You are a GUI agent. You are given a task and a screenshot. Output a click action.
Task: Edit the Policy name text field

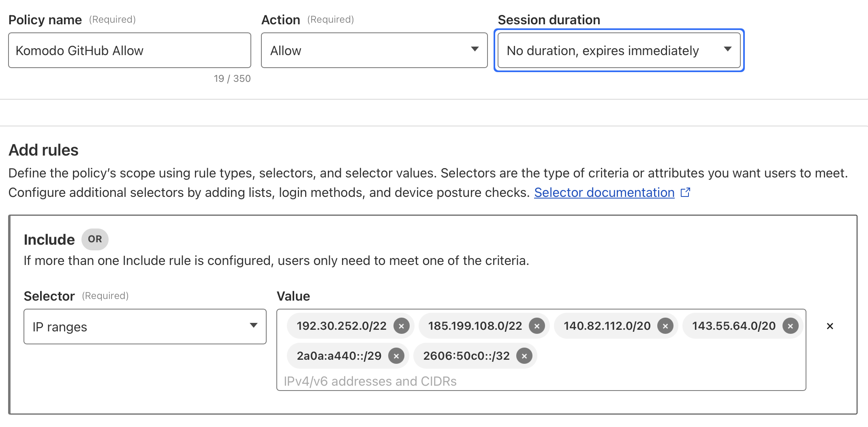click(x=129, y=51)
